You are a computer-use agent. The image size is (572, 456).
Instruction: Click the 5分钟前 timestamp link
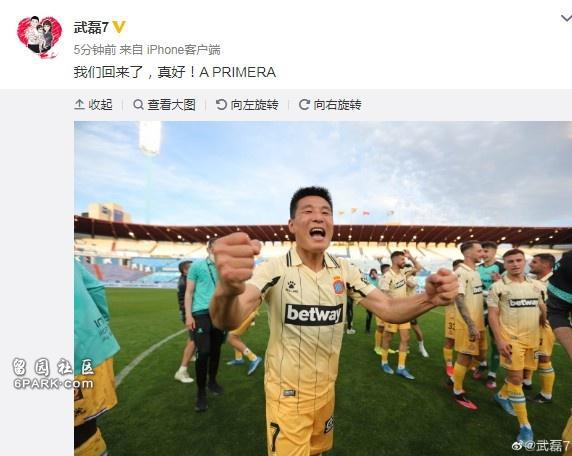(x=95, y=50)
